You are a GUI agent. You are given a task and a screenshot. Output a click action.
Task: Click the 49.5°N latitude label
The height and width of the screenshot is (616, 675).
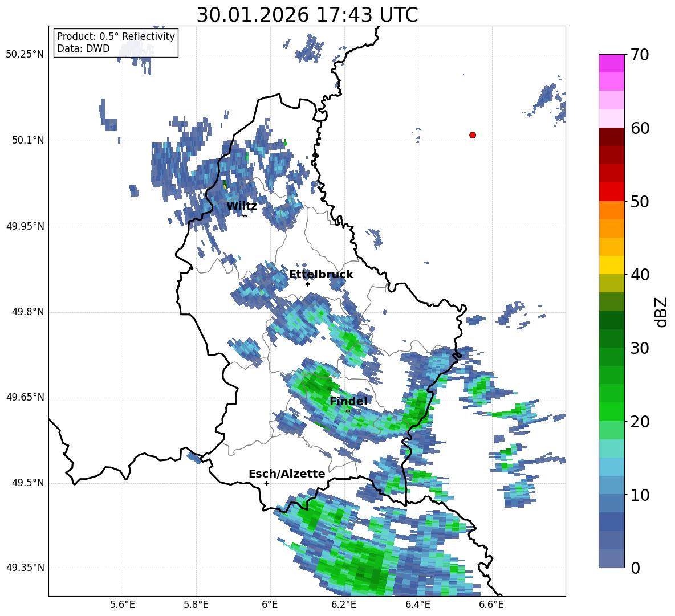tap(28, 483)
